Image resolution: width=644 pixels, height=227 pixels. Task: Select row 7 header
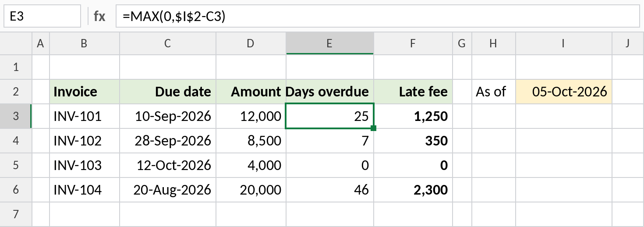pyautogui.click(x=16, y=214)
